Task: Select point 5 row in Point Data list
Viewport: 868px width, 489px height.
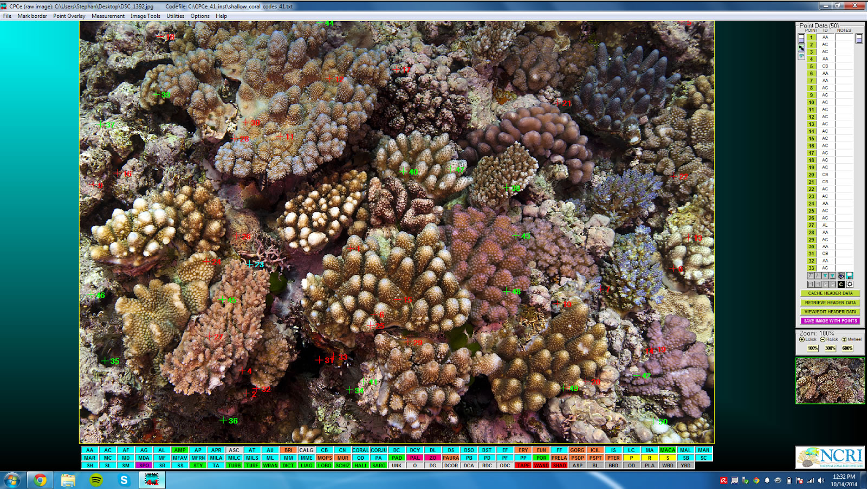Action: tap(812, 66)
